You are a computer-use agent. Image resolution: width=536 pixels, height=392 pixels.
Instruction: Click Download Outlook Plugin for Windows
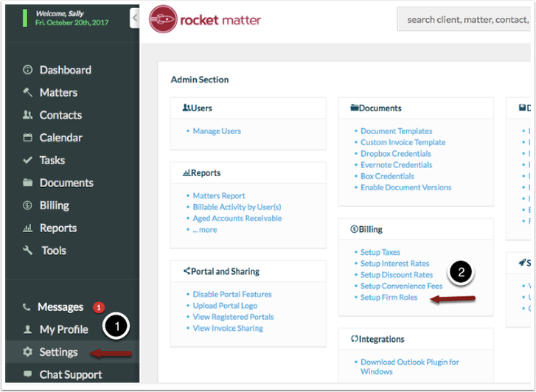(x=409, y=366)
